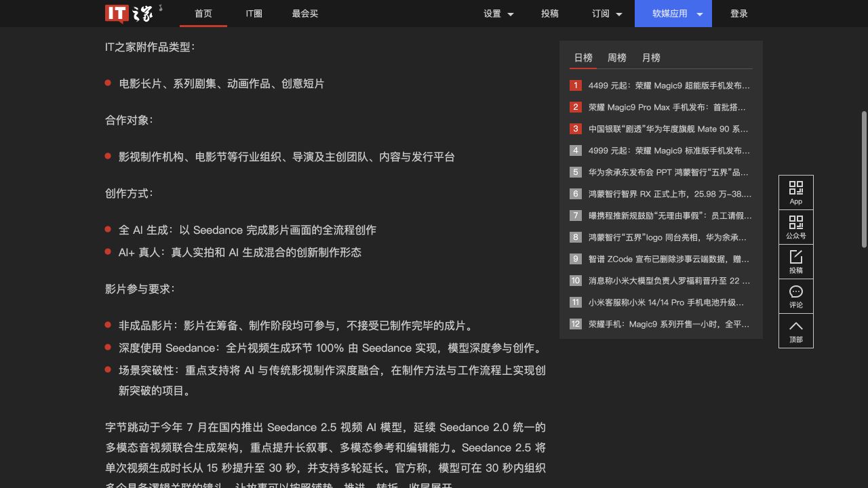Image resolution: width=868 pixels, height=488 pixels.
Task: Switch to the 周榜 ranking tab
Action: pyautogui.click(x=617, y=58)
